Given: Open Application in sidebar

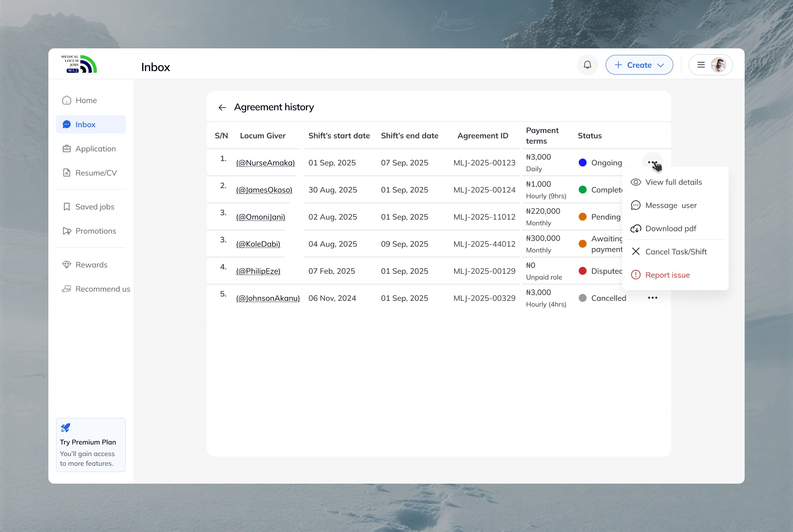Looking at the screenshot, I should click(x=91, y=148).
